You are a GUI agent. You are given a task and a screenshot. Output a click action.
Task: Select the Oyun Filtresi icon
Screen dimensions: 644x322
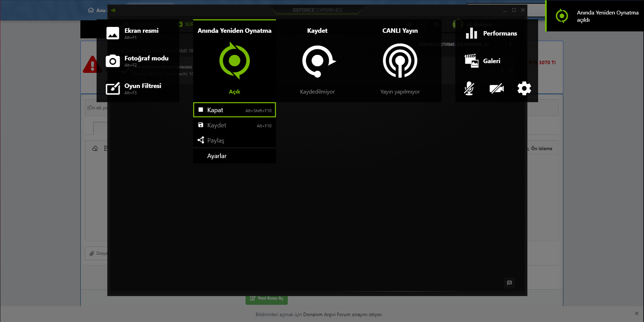(x=113, y=89)
